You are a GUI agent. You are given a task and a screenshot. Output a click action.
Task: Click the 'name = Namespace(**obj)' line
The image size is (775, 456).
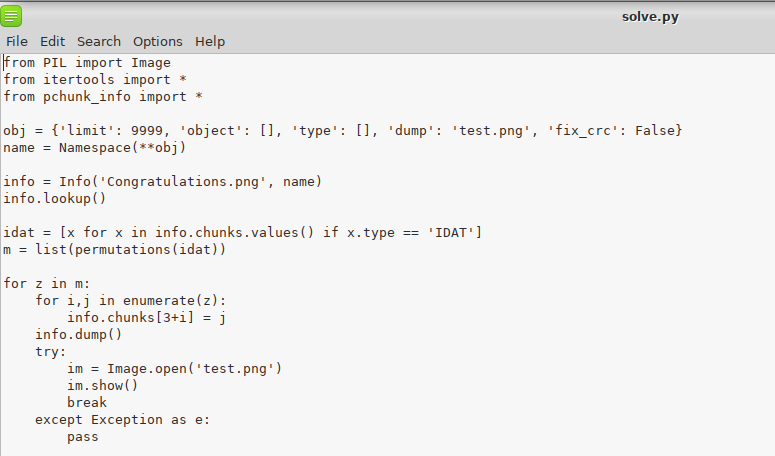click(x=95, y=148)
